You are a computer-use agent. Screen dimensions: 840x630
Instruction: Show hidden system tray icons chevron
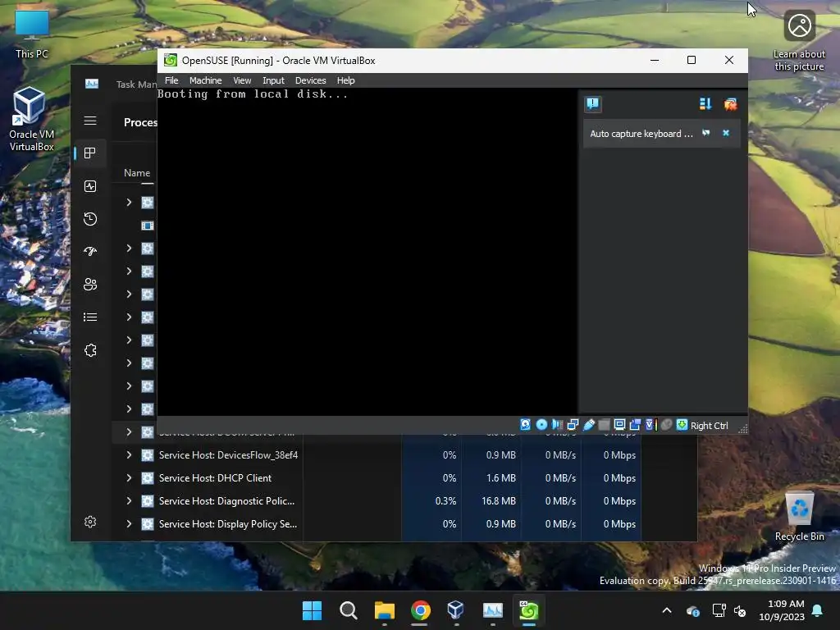click(x=667, y=610)
